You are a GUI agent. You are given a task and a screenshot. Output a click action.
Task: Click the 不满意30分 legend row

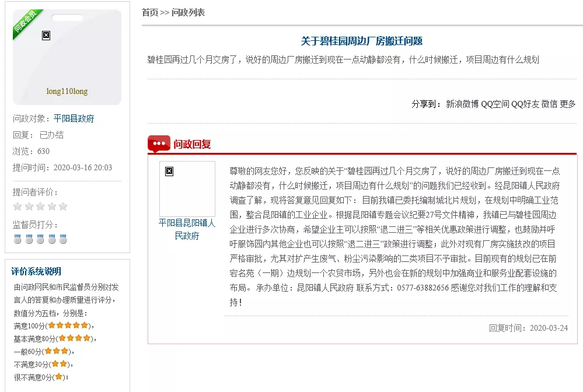point(43,364)
